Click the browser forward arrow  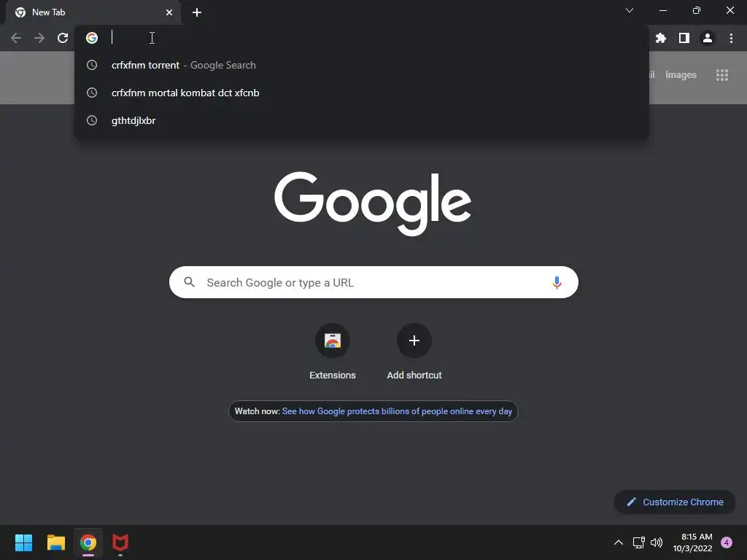[x=39, y=38]
